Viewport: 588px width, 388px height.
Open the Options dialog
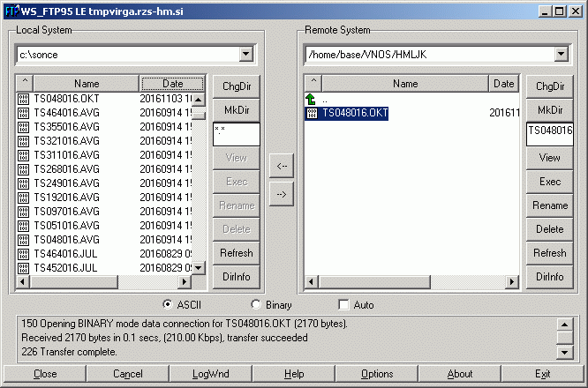377,374
